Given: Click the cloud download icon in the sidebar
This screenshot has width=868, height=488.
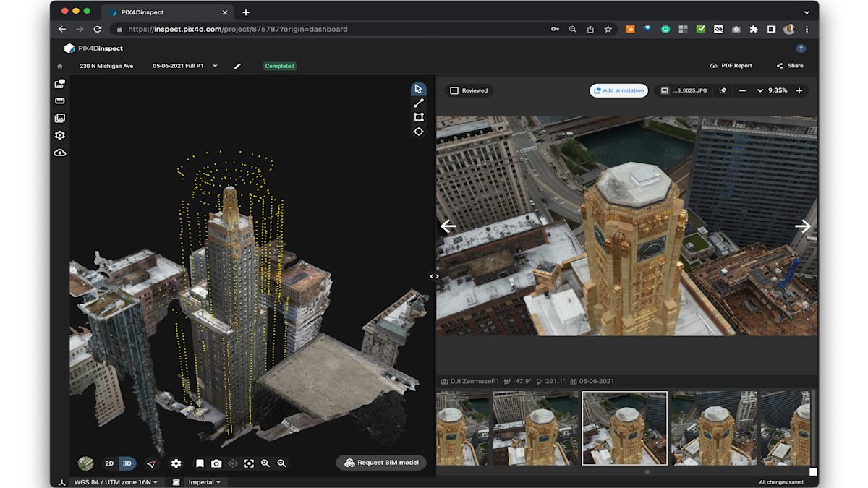Looking at the screenshot, I should point(59,153).
